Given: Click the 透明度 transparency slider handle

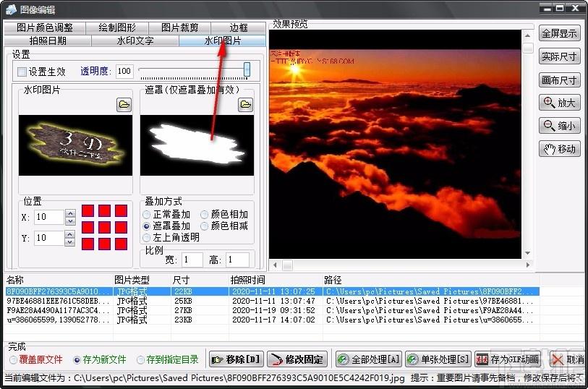Looking at the screenshot, I should (247, 69).
